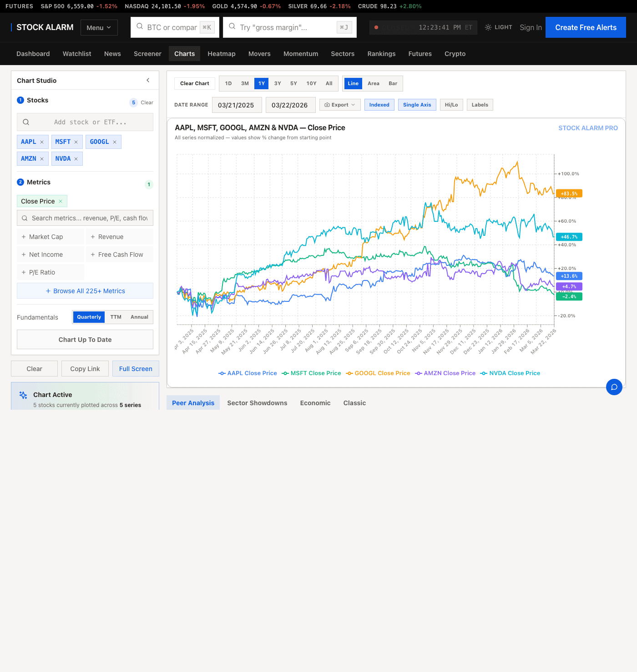The height and width of the screenshot is (672, 637).
Task: Open the Sectors page
Action: pos(343,54)
